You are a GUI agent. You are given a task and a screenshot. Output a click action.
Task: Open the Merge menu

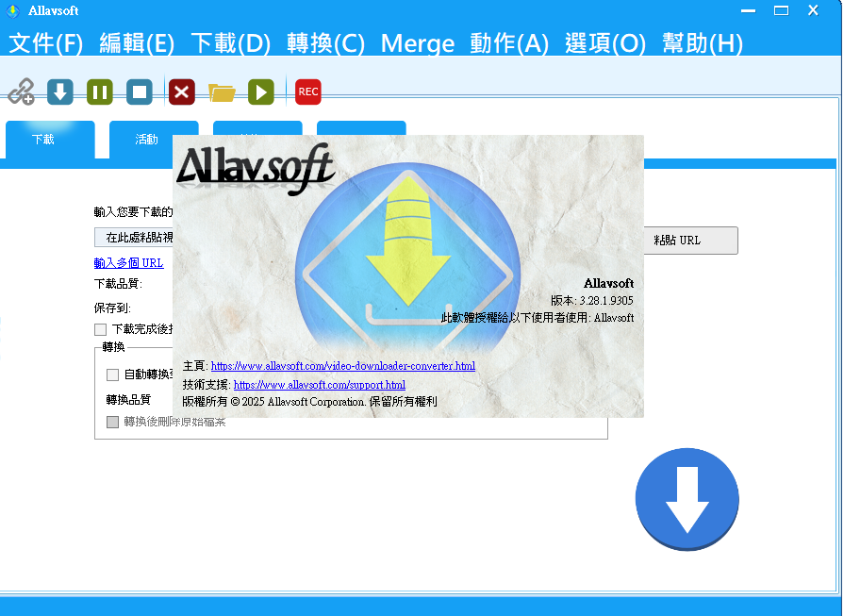coord(418,43)
